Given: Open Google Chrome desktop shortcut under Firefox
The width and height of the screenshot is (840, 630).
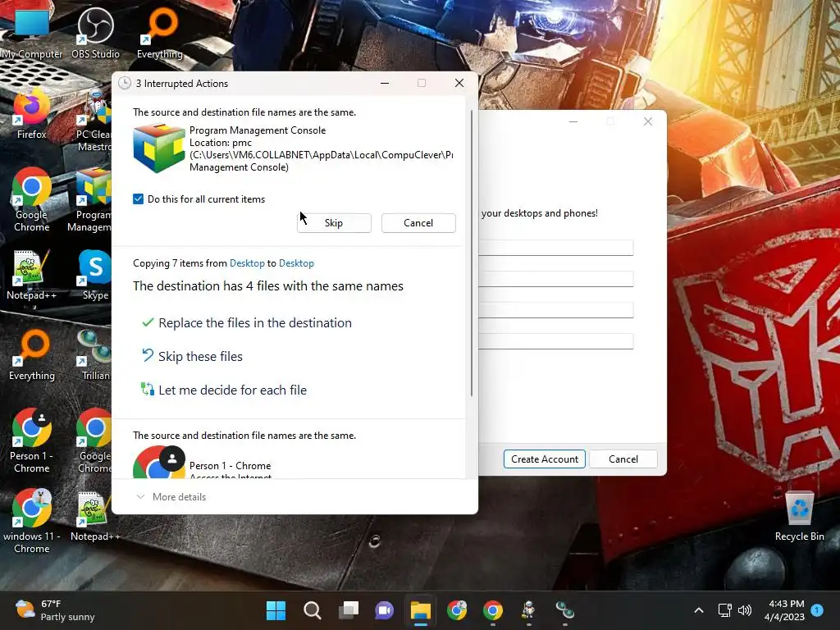Looking at the screenshot, I should pyautogui.click(x=32, y=200).
